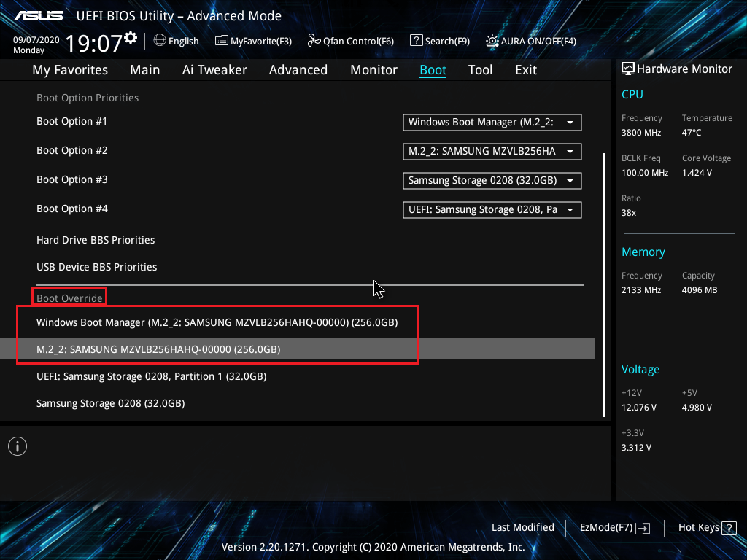This screenshot has height=560, width=747.
Task: Open USB Device BBS Priorities
Action: tap(97, 267)
